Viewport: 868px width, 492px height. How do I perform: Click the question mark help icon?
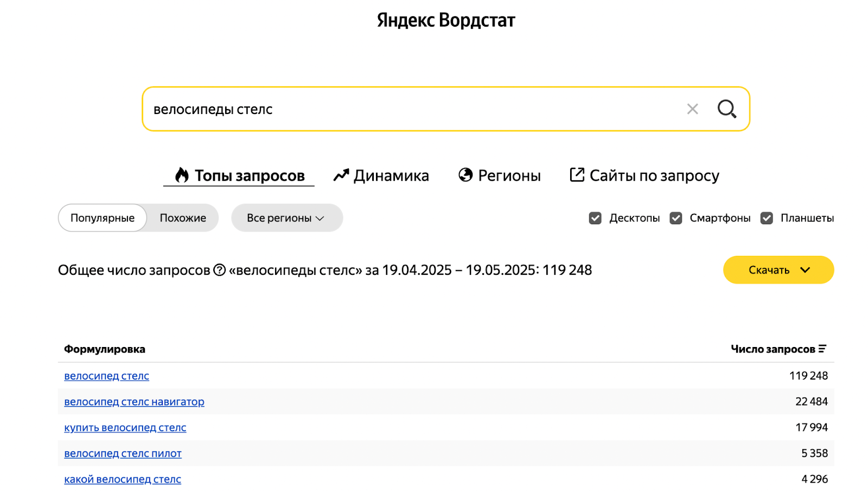click(x=219, y=270)
